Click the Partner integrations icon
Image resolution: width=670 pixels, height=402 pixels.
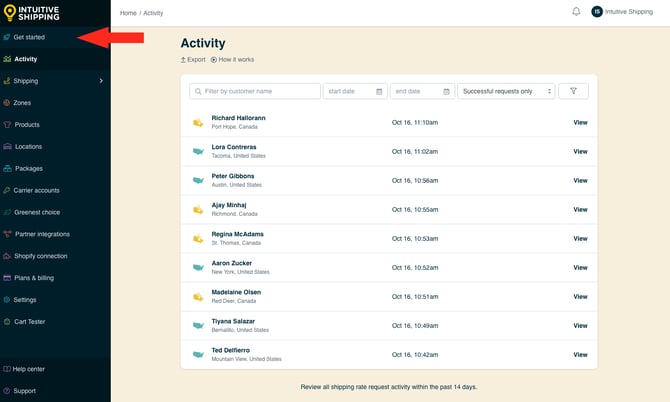pyautogui.click(x=7, y=234)
